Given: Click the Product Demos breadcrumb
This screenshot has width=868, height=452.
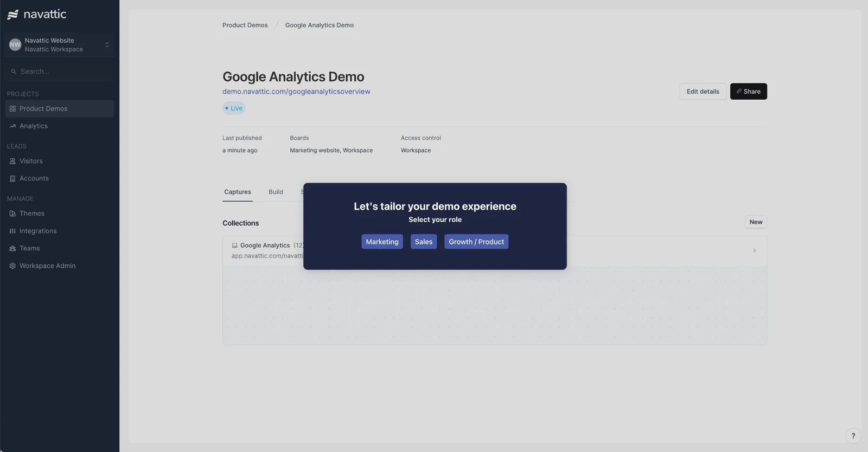Looking at the screenshot, I should tap(245, 25).
